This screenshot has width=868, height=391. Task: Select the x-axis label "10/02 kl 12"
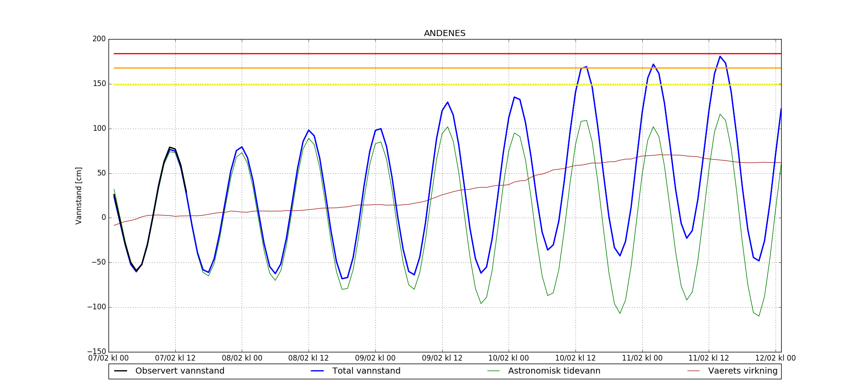(x=575, y=358)
